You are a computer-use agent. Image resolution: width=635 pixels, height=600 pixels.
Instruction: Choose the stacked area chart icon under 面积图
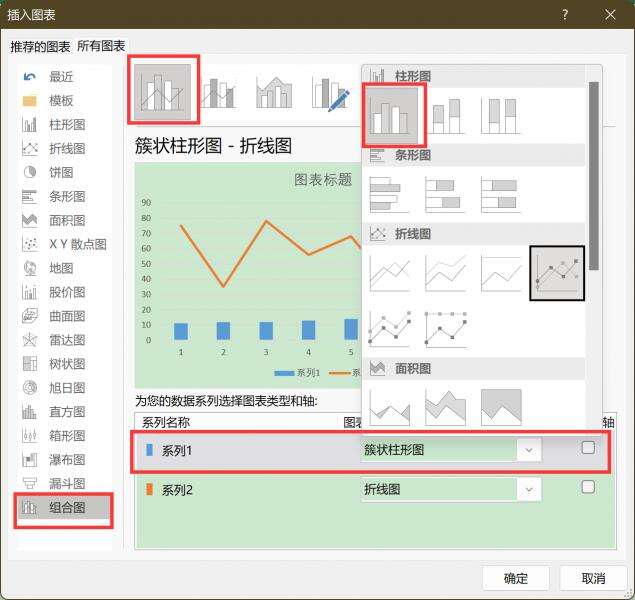tap(445, 407)
